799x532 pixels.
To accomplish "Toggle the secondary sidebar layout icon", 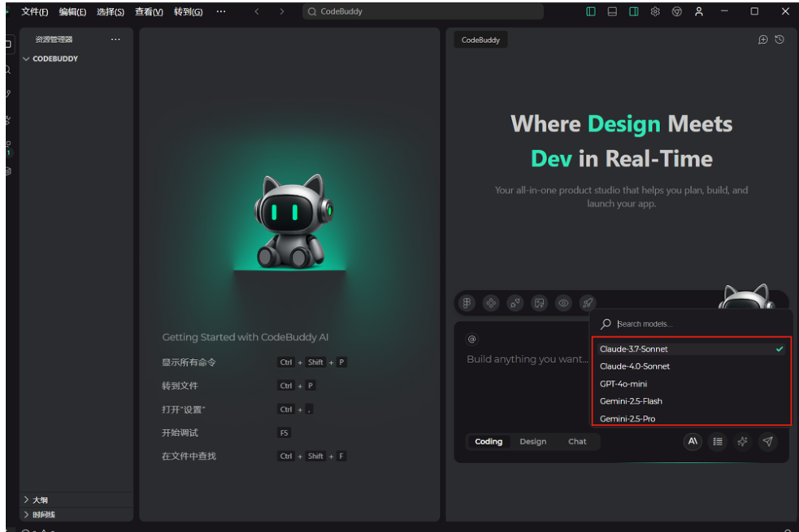I will click(x=633, y=11).
